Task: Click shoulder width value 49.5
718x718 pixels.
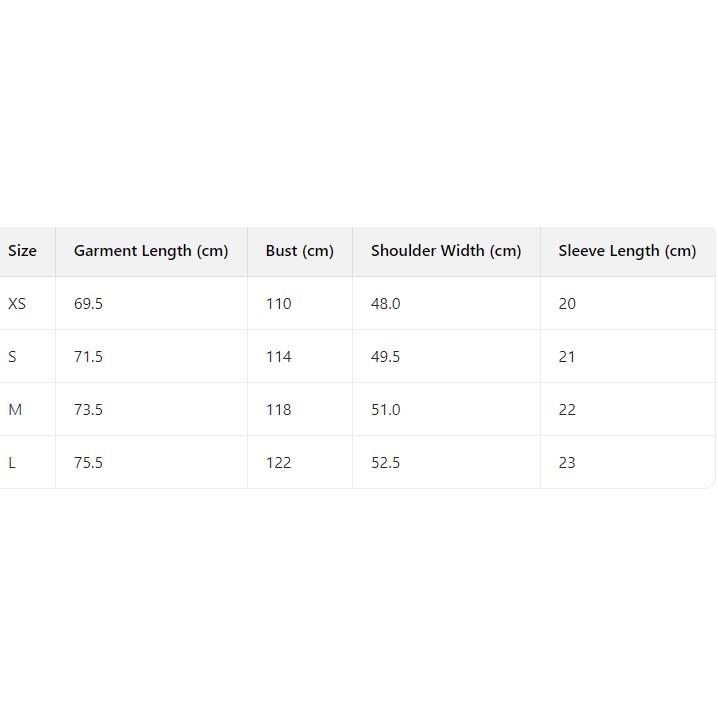Action: pyautogui.click(x=385, y=357)
